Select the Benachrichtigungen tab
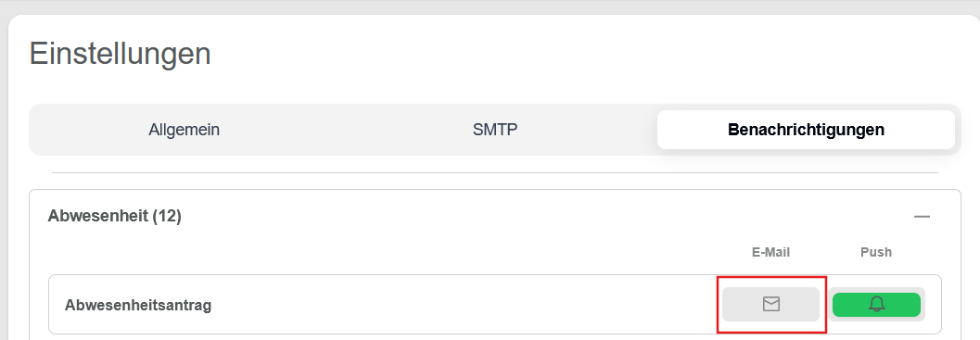980x340 pixels. pos(806,130)
